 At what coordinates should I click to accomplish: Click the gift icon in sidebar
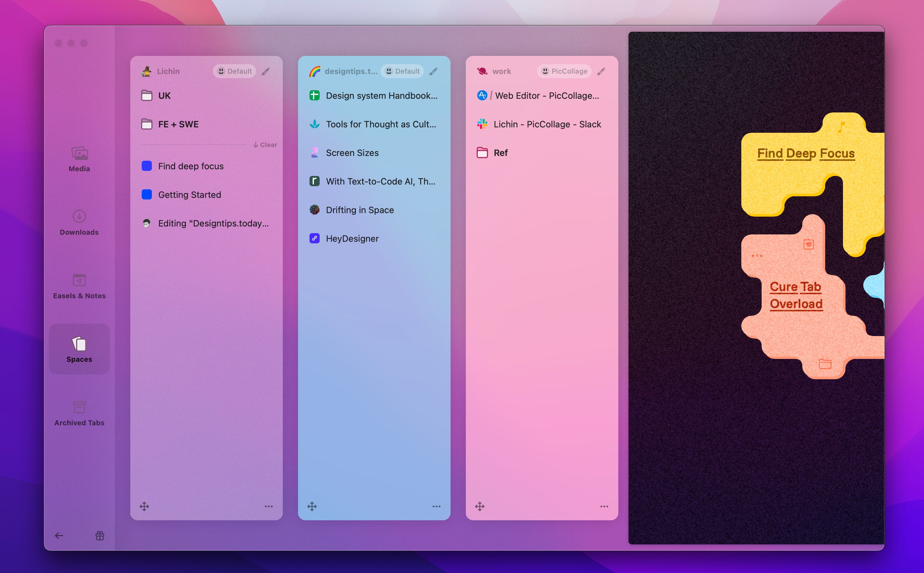click(100, 536)
